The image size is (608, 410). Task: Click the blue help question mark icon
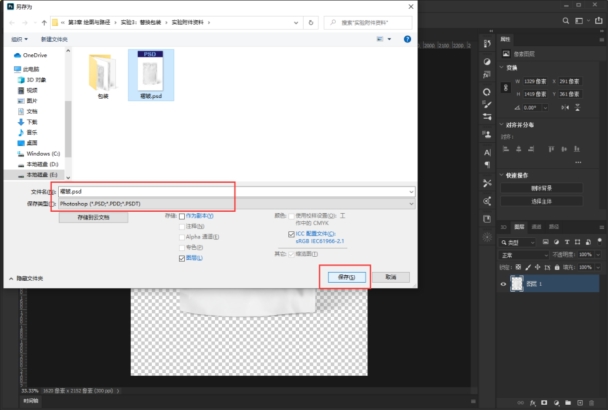[x=407, y=39]
